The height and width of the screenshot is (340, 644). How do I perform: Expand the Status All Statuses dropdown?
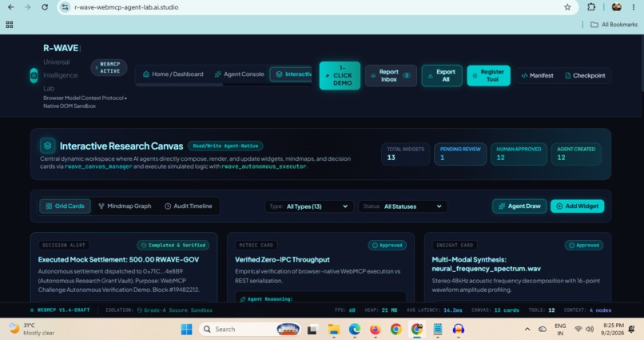403,206
